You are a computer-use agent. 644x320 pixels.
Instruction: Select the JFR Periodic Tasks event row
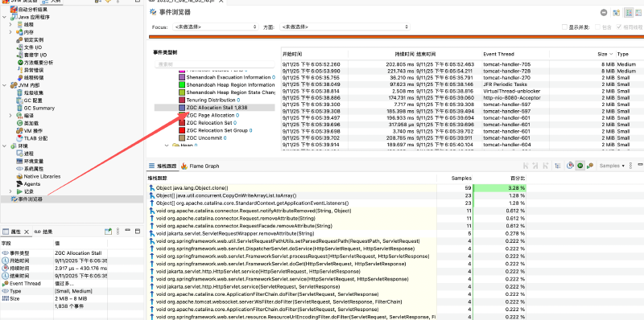tap(462, 84)
